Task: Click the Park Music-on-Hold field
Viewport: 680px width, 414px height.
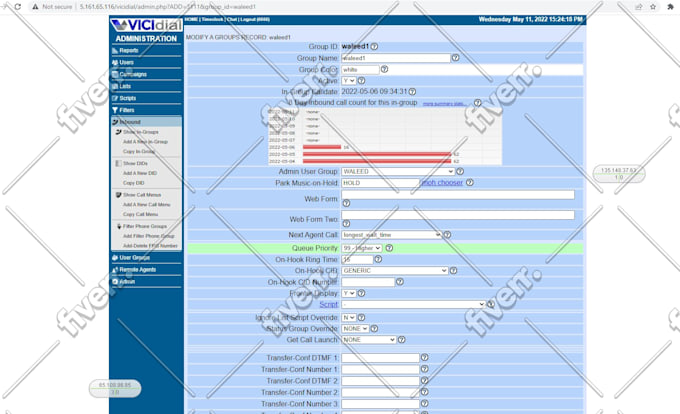Action: [x=381, y=183]
